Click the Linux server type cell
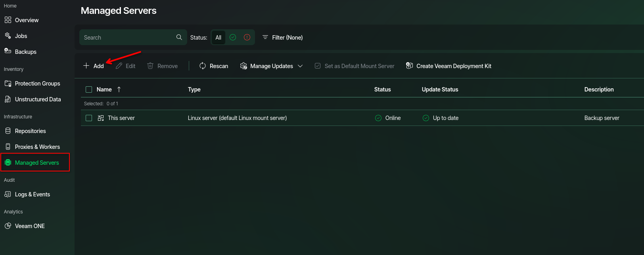Screen dimensions: 644x255 coord(237,118)
